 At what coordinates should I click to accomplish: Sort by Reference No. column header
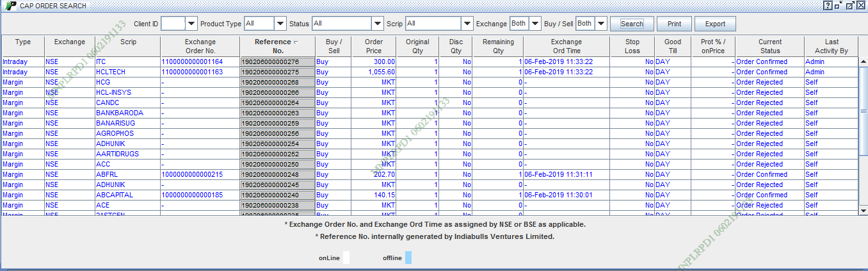tap(277, 46)
